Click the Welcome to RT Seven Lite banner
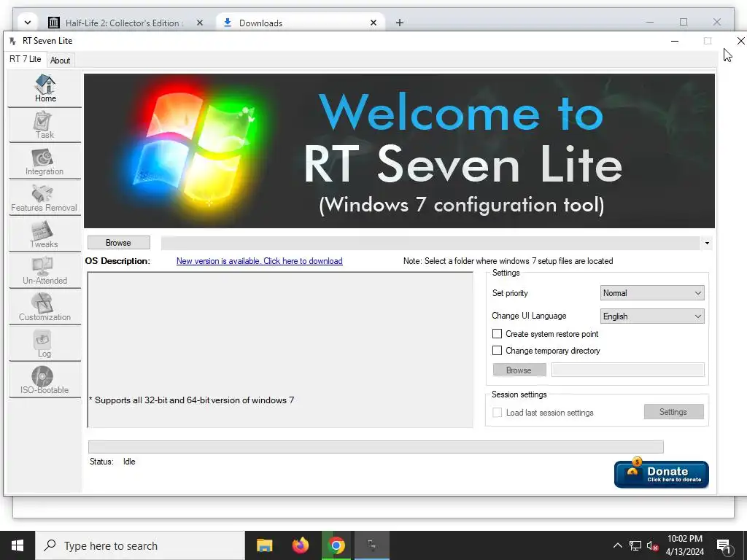This screenshot has height=560, width=747. (x=399, y=150)
